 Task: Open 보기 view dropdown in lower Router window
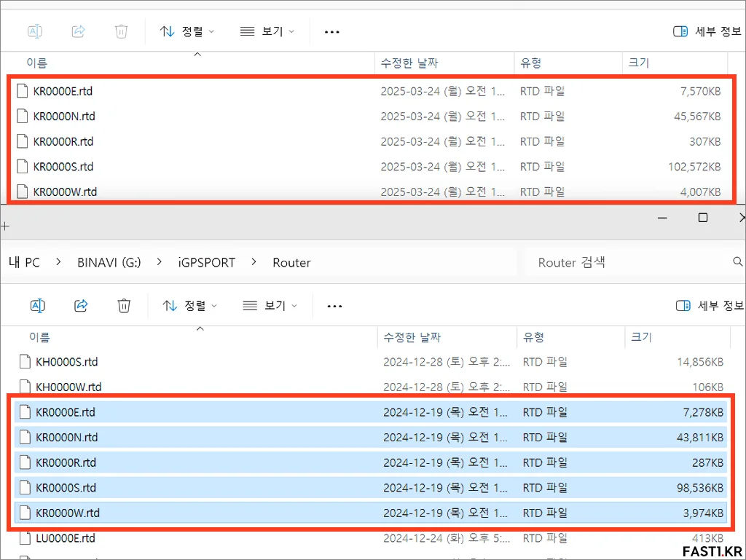click(270, 306)
